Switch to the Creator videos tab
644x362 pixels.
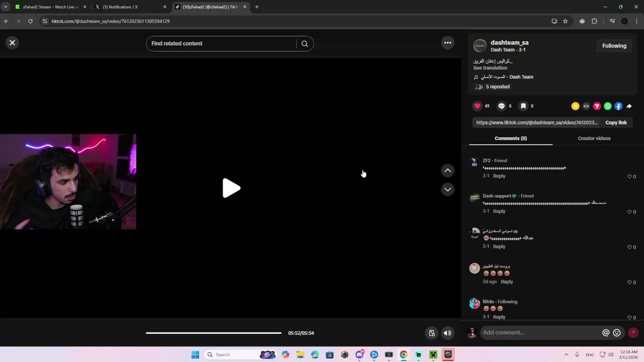[594, 138]
